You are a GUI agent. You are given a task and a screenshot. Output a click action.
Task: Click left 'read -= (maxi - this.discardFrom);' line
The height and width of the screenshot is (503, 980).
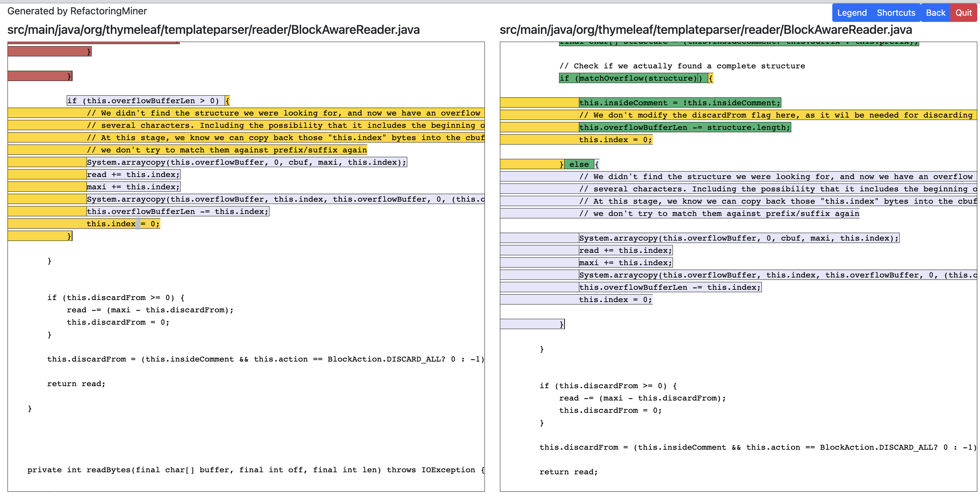pyautogui.click(x=150, y=310)
